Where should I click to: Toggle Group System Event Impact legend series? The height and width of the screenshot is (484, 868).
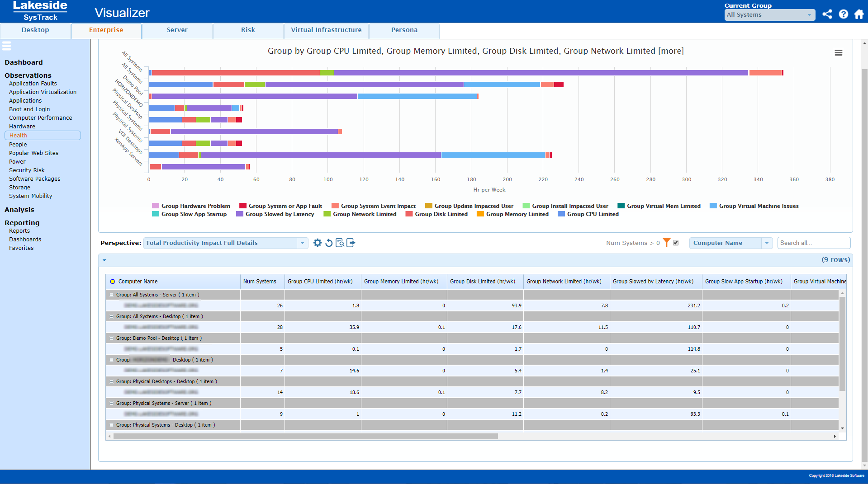(x=373, y=206)
